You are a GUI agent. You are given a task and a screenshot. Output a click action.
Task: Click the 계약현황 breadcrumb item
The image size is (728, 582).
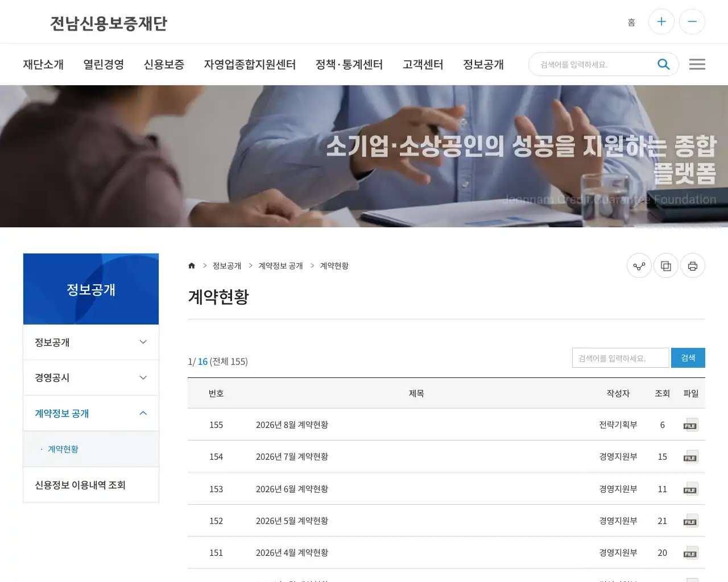[x=334, y=265]
